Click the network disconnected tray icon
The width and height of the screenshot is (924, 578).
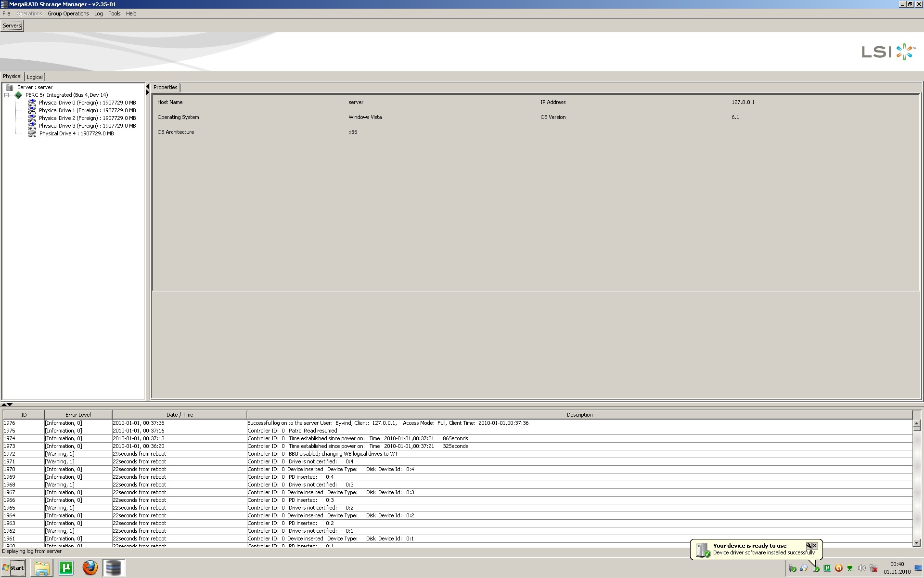873,568
